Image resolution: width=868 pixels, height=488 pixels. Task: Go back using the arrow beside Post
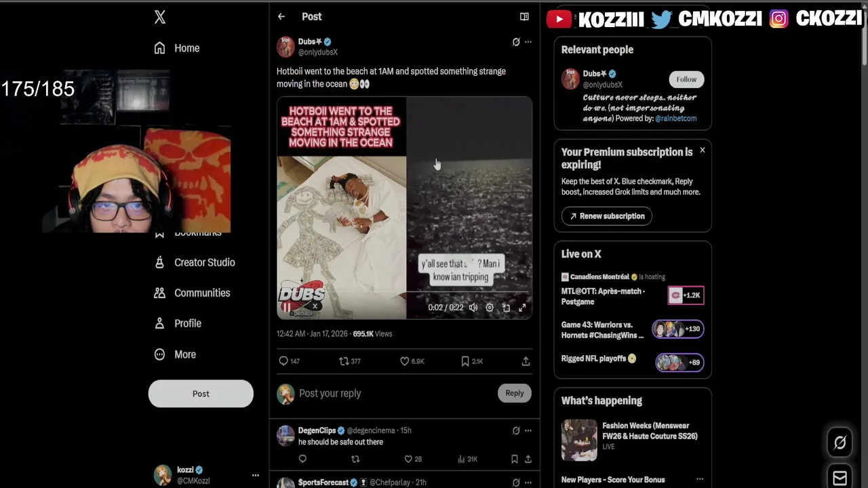point(281,16)
